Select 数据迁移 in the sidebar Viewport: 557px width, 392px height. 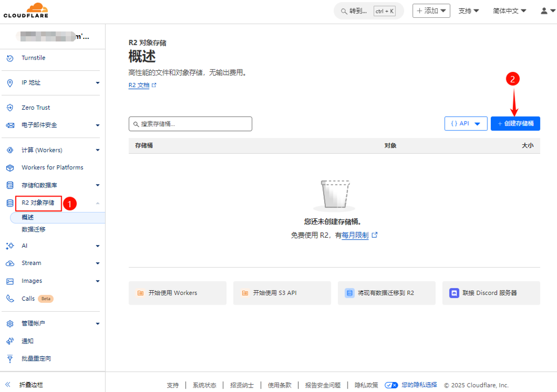tap(33, 229)
